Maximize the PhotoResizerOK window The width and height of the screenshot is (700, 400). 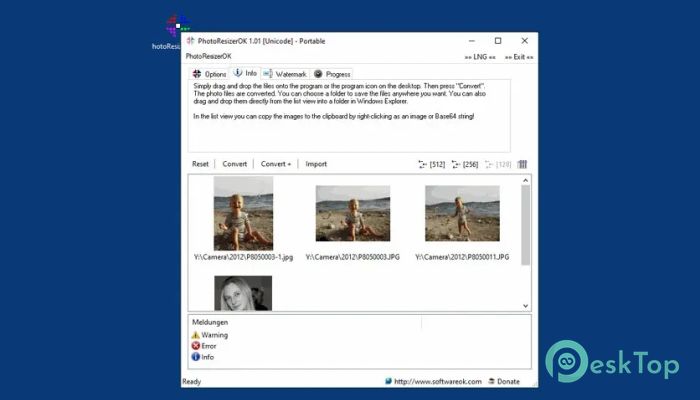click(498, 41)
